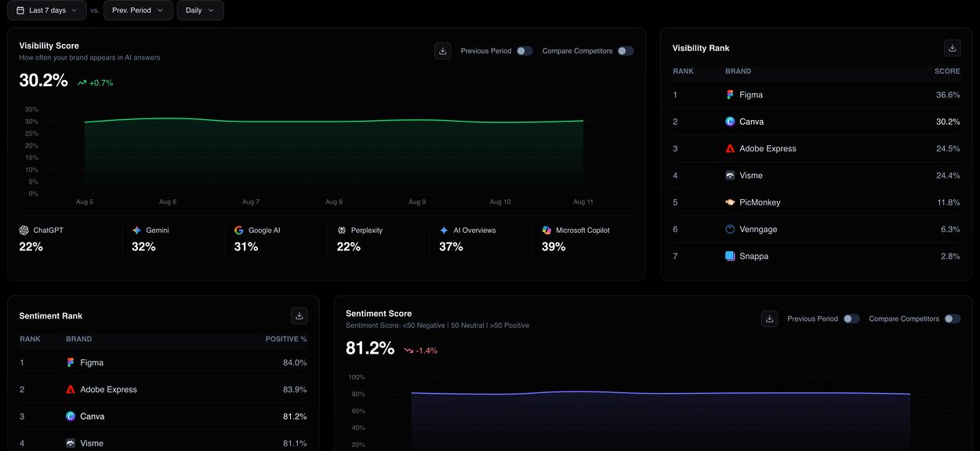Screen dimensions: 980x451
Task: Click the BRAND column header in Visibility Rank
Action: click(738, 71)
